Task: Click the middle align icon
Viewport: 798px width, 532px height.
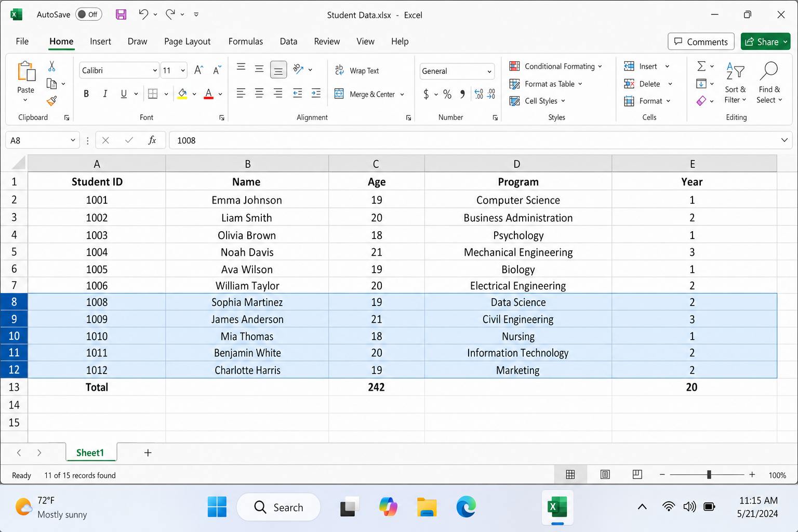Action: coord(259,69)
